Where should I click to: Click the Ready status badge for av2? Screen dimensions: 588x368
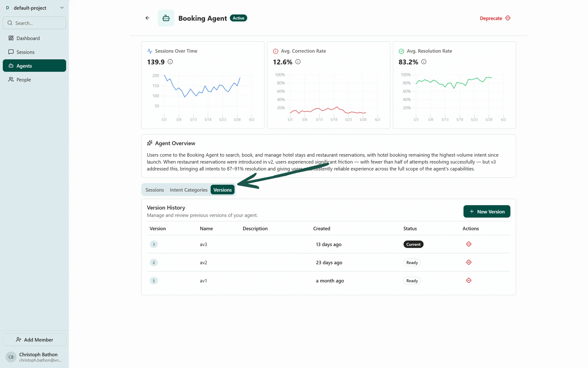(x=412, y=262)
